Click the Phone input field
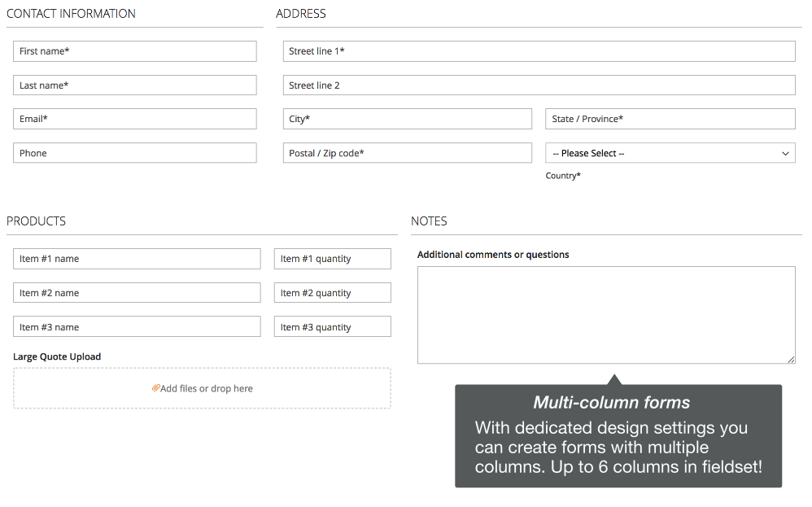Viewport: 812px width, 507px height. 134,153
